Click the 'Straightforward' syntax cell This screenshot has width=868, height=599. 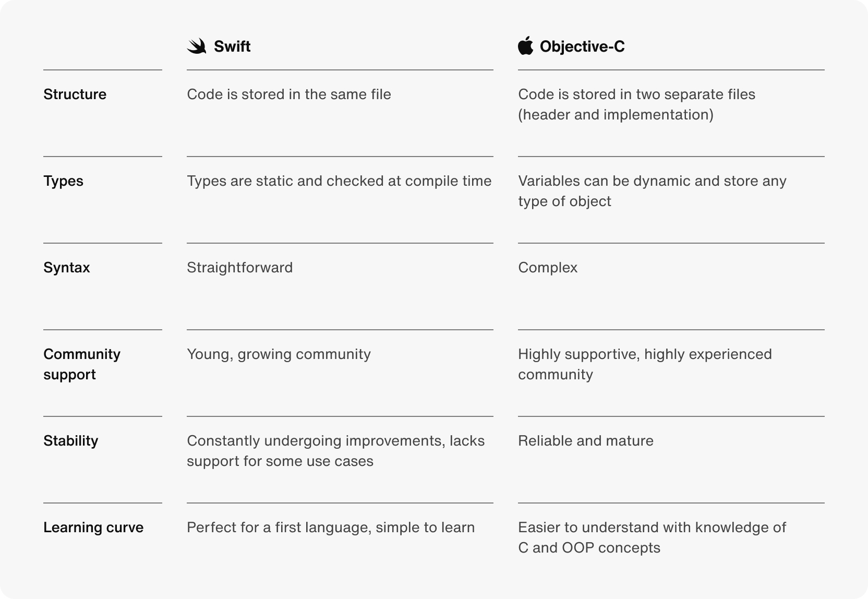coord(240,268)
